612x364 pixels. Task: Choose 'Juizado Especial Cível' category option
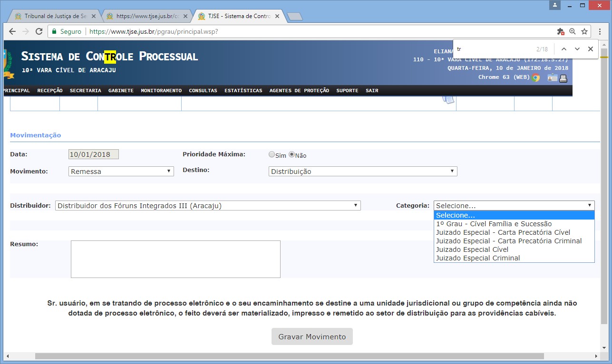pos(472,249)
